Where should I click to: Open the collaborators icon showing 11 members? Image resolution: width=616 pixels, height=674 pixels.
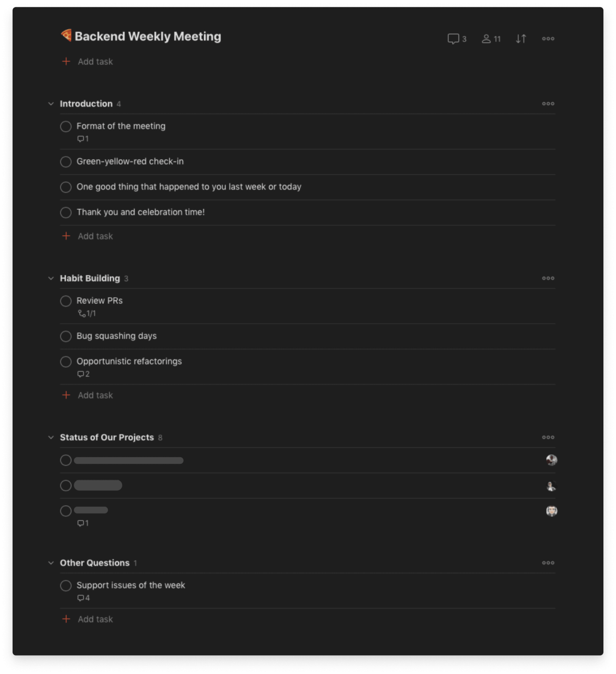pos(491,39)
